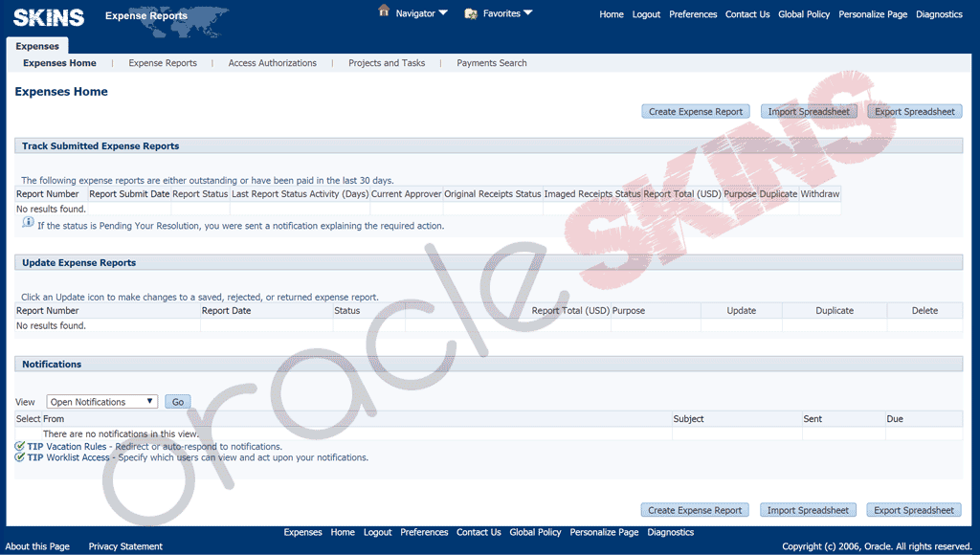Switch to the Expense Reports subtab
The width and height of the screenshot is (980, 555).
163,63
